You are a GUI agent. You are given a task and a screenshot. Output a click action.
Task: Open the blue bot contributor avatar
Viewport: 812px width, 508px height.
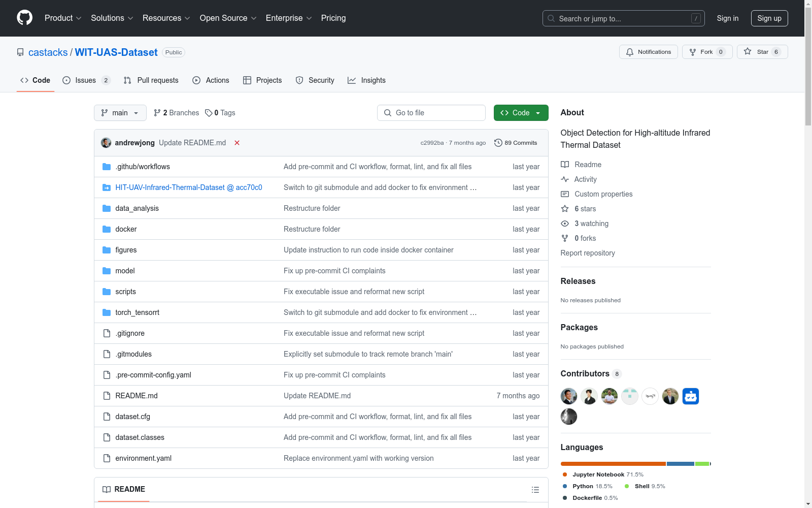[691, 396]
